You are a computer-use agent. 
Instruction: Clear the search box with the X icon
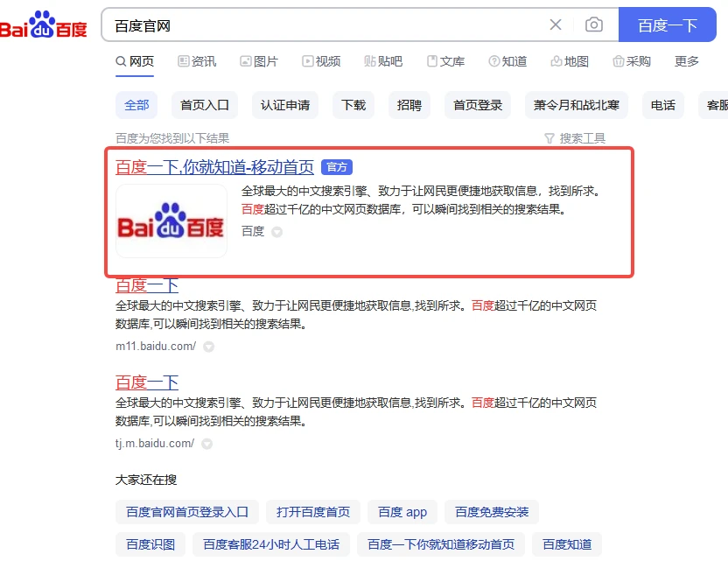pyautogui.click(x=555, y=25)
